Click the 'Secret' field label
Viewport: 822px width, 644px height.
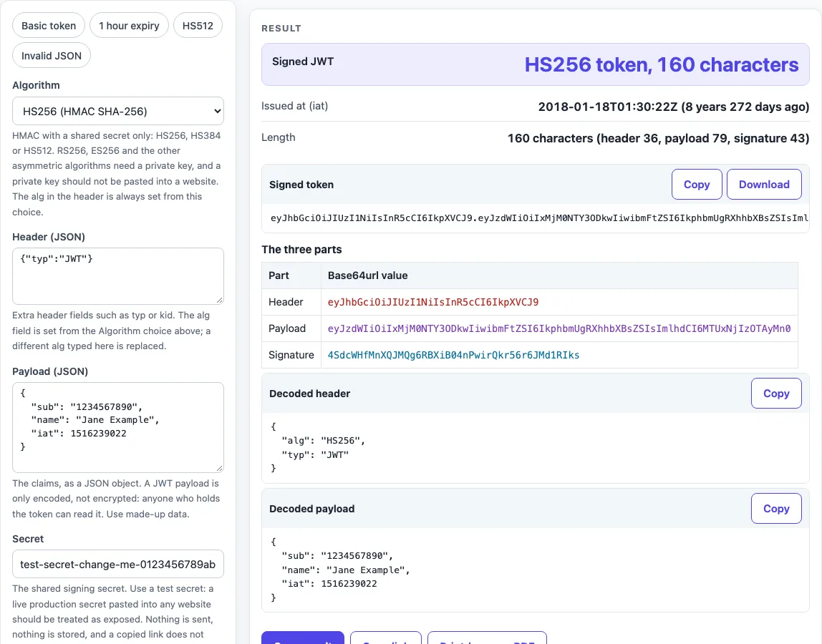pyautogui.click(x=28, y=539)
